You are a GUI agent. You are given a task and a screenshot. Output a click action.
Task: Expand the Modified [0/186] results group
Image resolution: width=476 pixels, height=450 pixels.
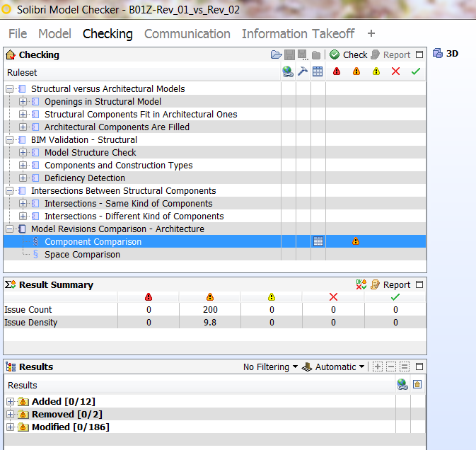10,427
